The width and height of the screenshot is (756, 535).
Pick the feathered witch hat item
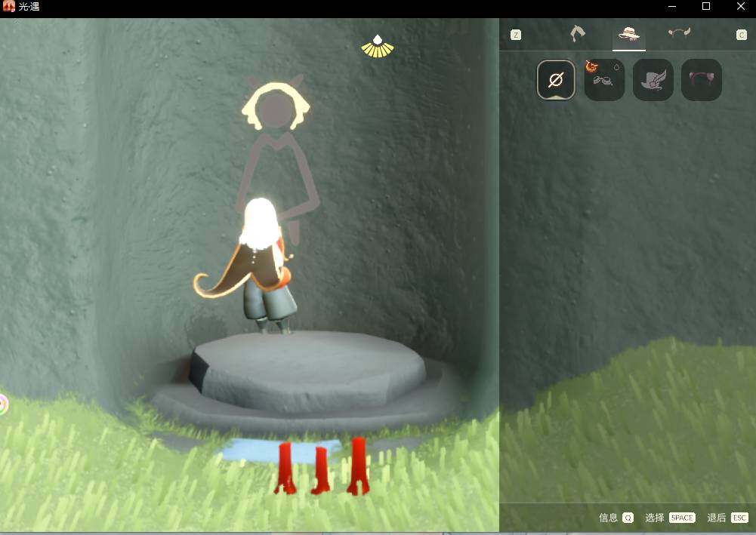coord(653,79)
